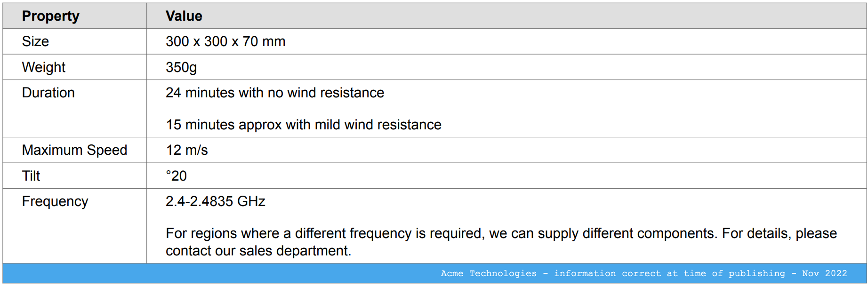
Task: Select the Maximum Speed row label
Action: (x=74, y=150)
